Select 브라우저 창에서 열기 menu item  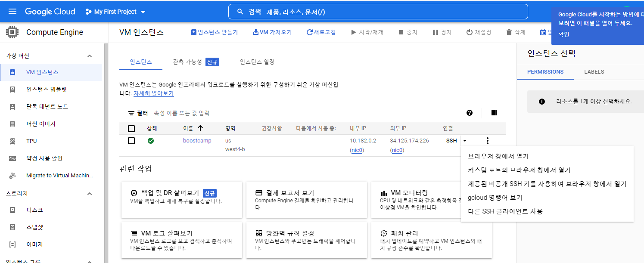[x=547, y=156]
